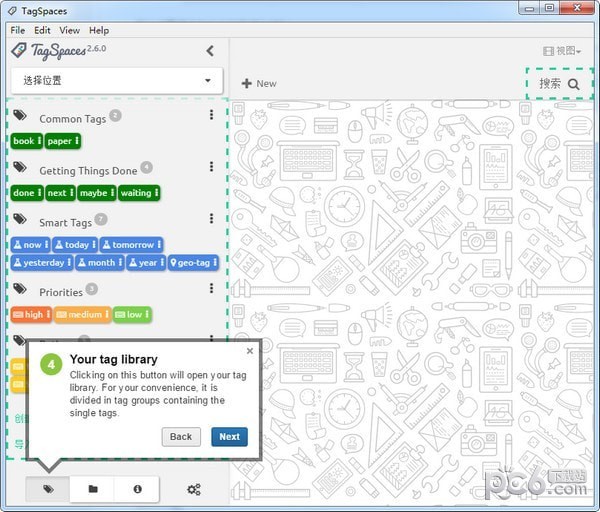Click the search field

click(559, 84)
